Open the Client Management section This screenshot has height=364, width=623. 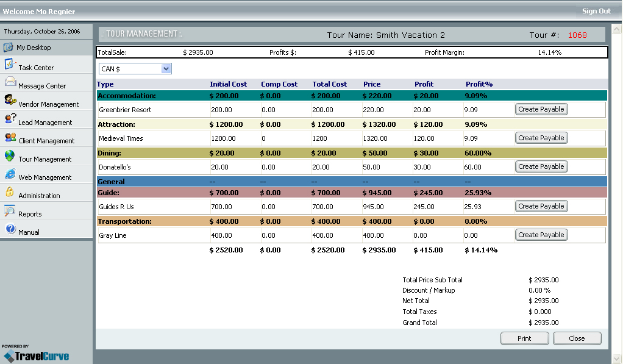46,141
